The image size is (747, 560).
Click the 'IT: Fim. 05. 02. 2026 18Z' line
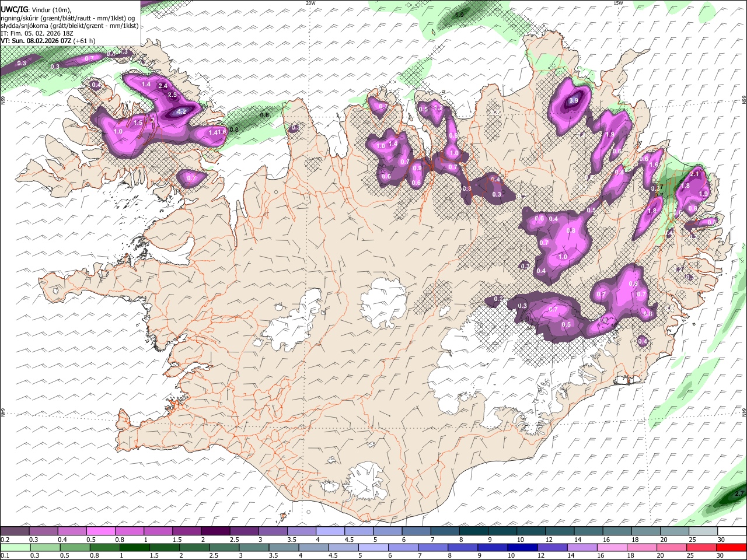(x=37, y=33)
